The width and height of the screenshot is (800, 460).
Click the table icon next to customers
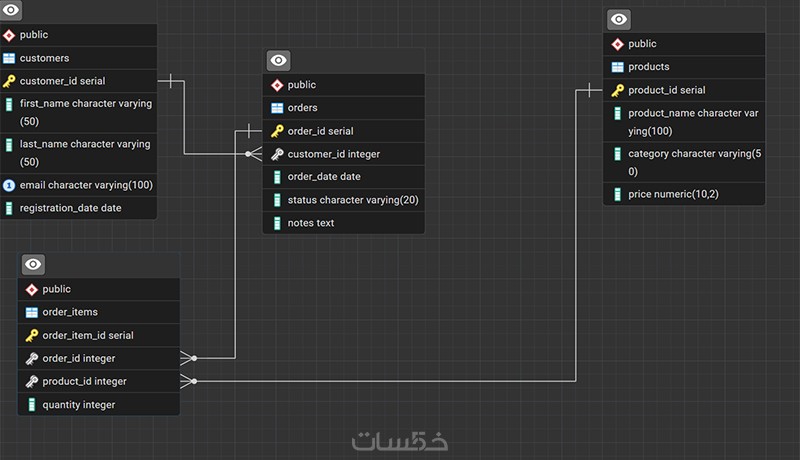tap(9, 58)
